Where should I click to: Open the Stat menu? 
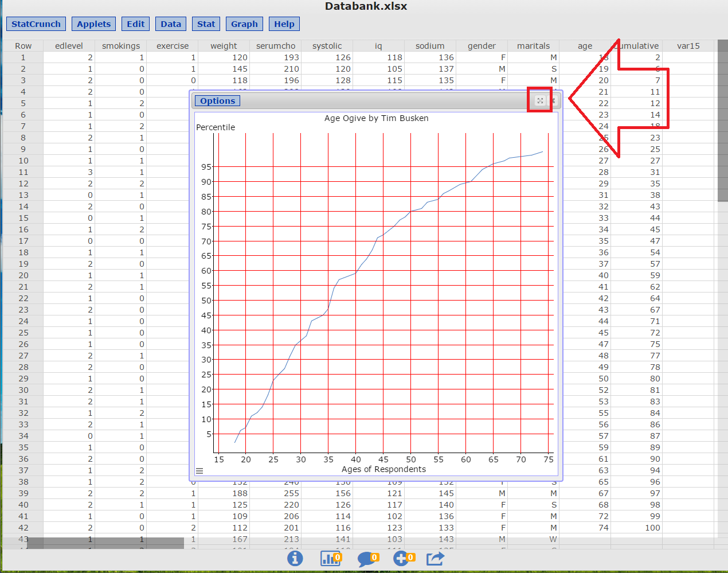206,24
